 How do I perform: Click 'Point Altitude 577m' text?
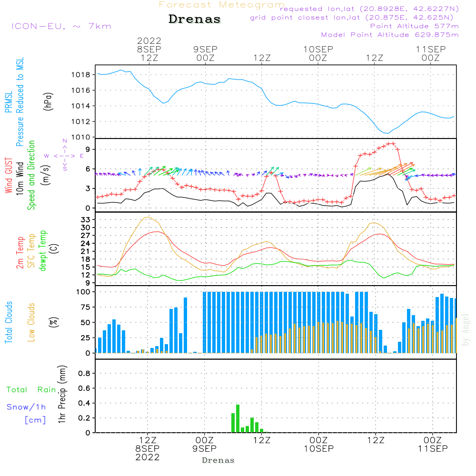415,26
